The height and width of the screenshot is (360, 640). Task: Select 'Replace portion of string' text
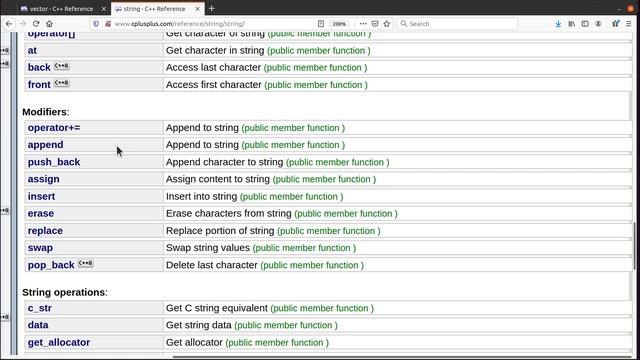220,231
